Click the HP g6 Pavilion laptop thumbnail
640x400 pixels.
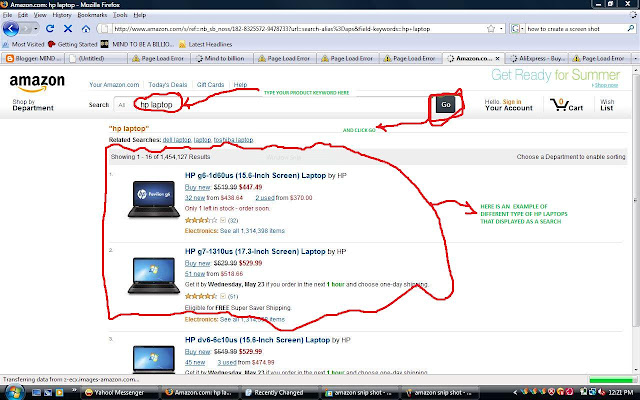click(x=153, y=199)
